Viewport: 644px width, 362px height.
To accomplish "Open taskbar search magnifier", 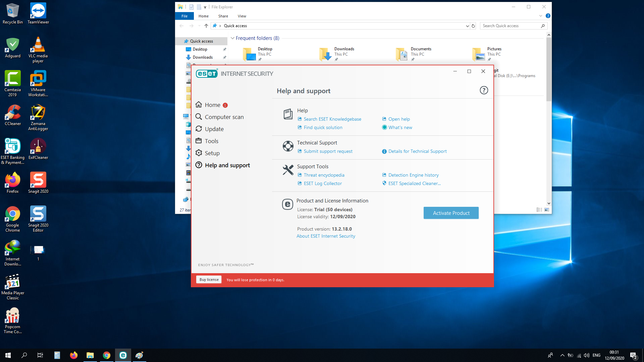I will [24, 355].
